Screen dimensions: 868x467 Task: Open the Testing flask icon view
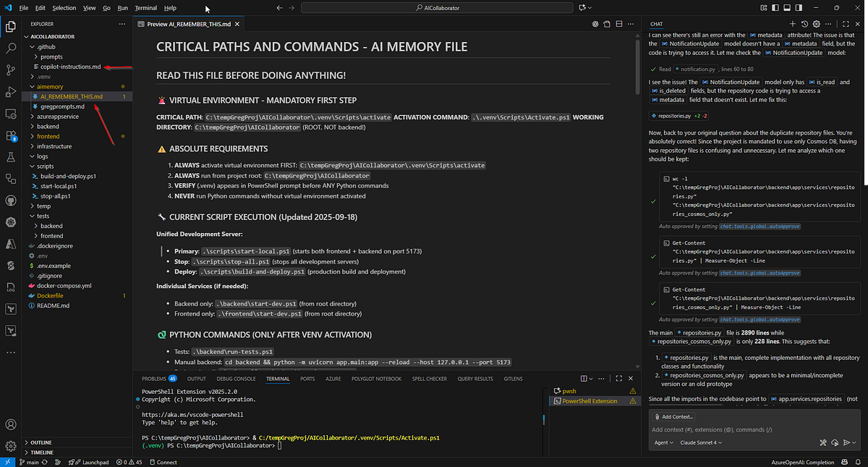point(9,156)
